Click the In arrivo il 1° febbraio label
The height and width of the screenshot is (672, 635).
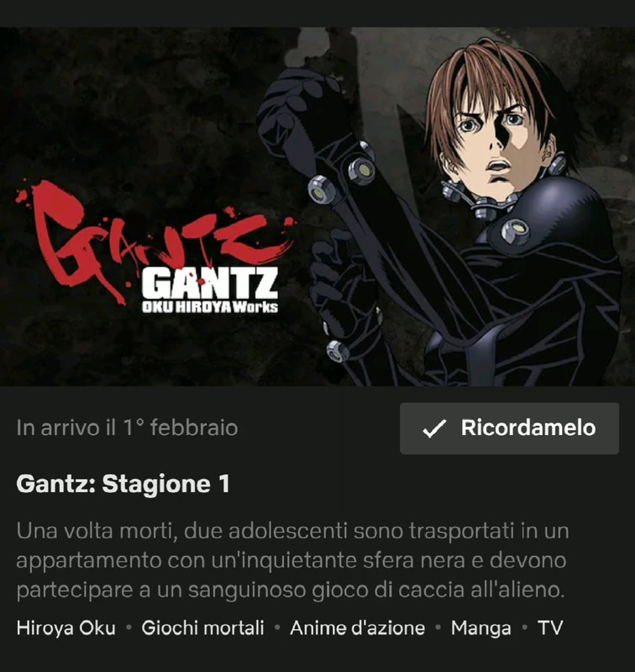click(x=127, y=428)
